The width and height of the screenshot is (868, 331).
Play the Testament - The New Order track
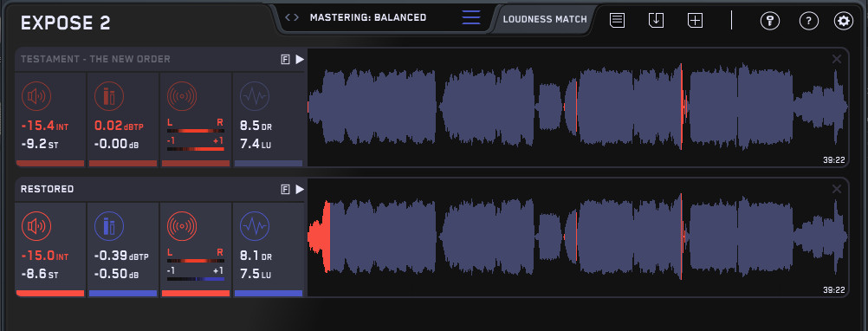coord(300,59)
